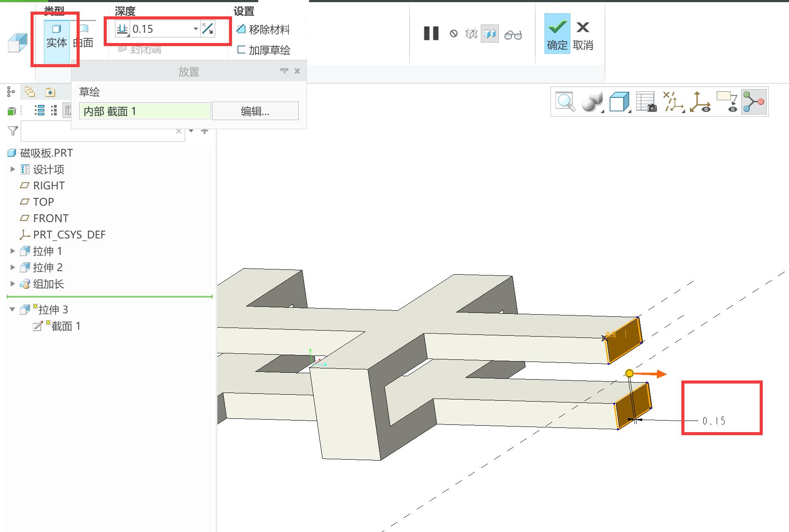
Task: Enable the 加厚草绘 thicken sketch option
Action: 263,50
